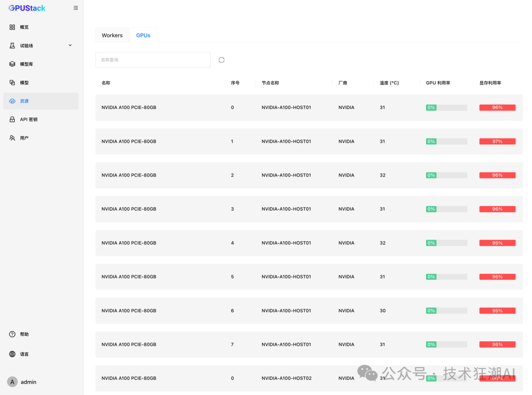Open the admin account menu

click(x=22, y=382)
